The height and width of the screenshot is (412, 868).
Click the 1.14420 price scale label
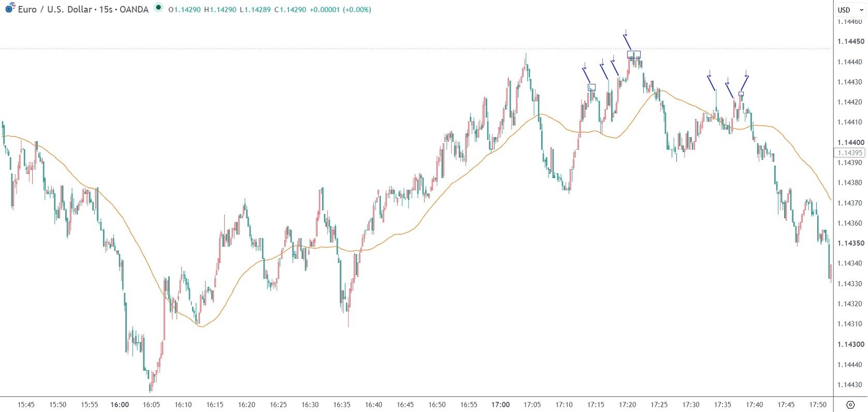point(850,102)
